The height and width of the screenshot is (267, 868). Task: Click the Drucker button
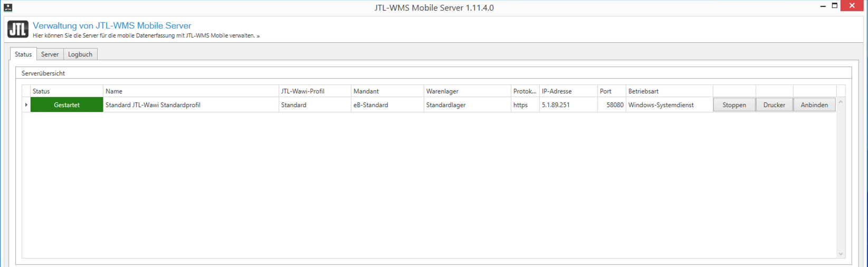pyautogui.click(x=774, y=105)
